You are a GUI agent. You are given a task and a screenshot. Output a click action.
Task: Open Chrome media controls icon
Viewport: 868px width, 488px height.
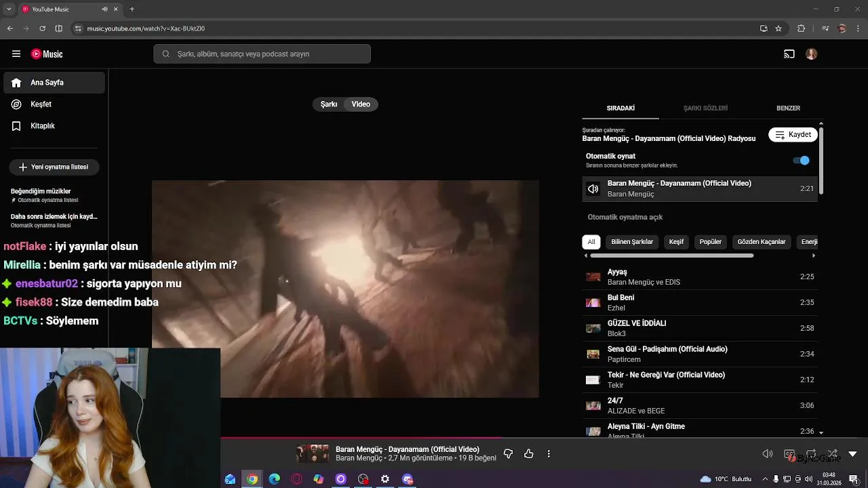825,28
